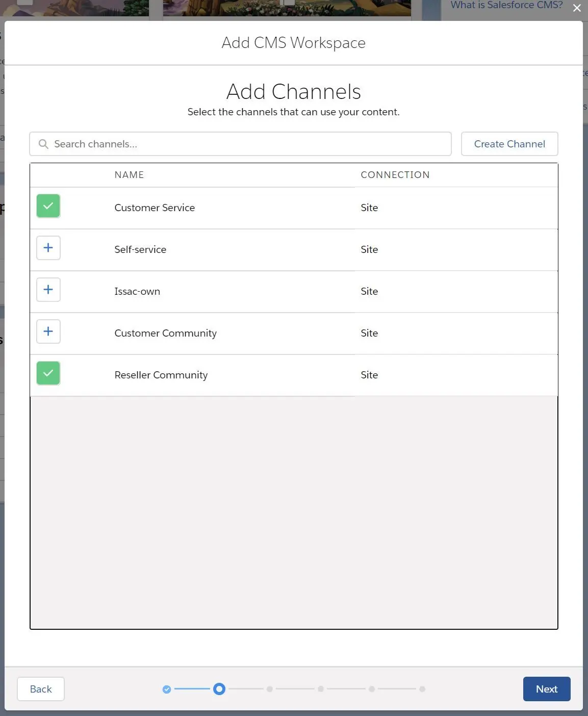588x716 pixels.
Task: Click the Site connection for Reseller Community
Action: (x=369, y=375)
